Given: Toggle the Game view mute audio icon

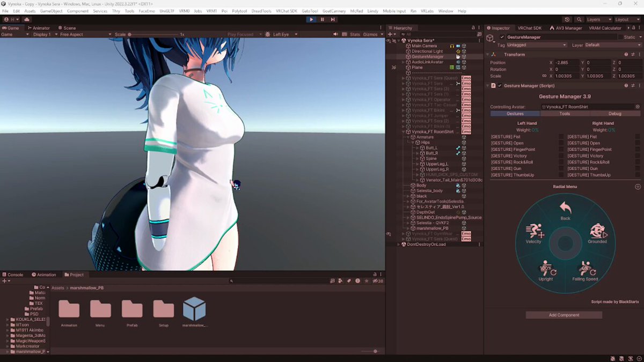Looking at the screenshot, I should pyautogui.click(x=335, y=34).
